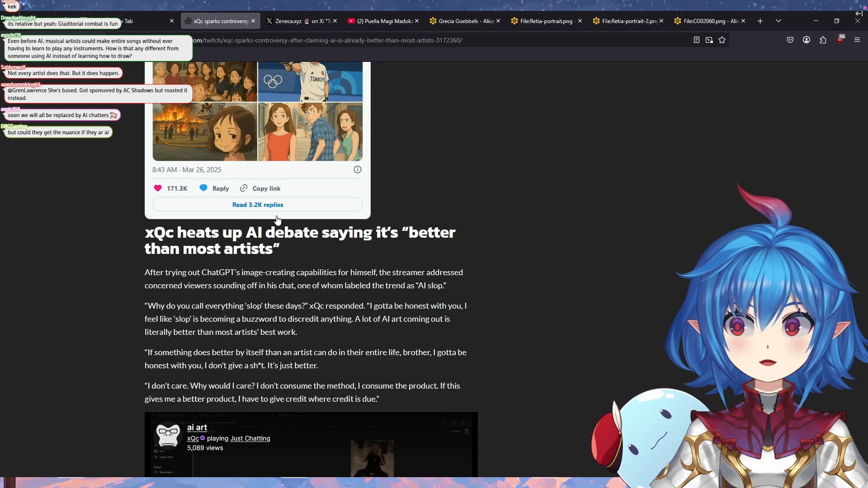This screenshot has width=868, height=488.
Task: Click the Copy link button on tweet
Action: click(260, 188)
